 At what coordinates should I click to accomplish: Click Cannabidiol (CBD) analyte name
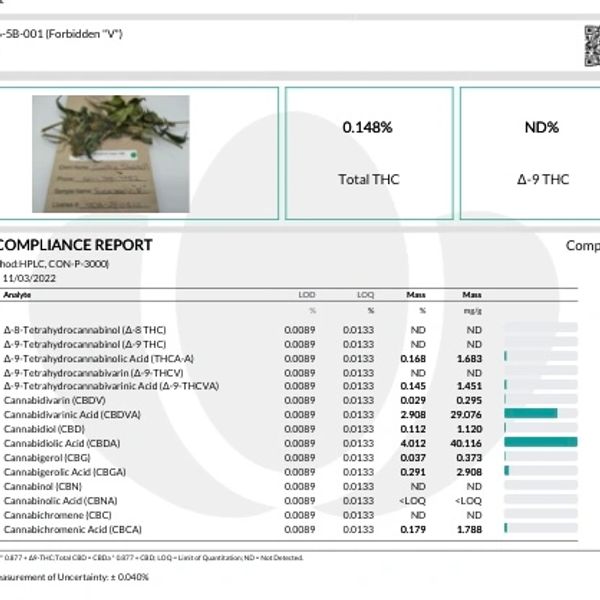click(44, 429)
